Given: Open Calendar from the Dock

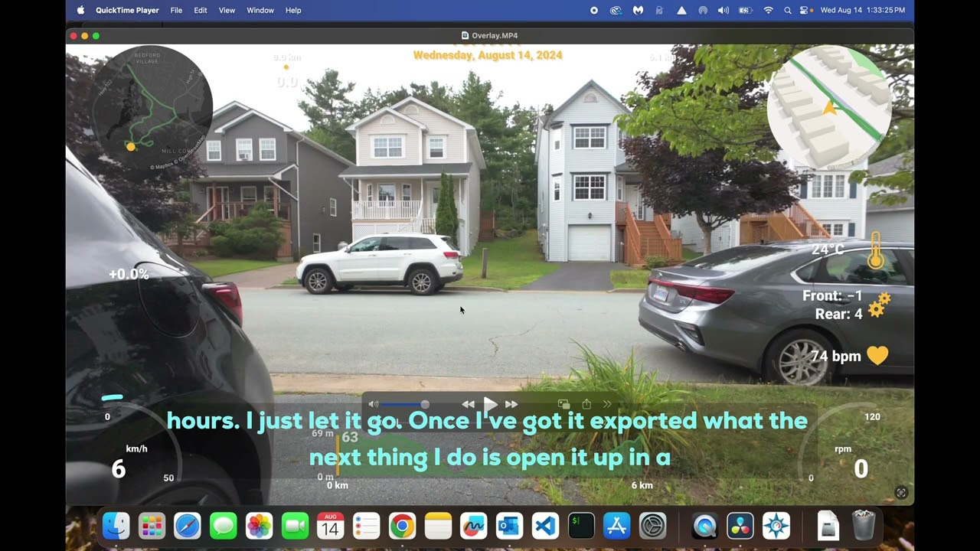Looking at the screenshot, I should tap(331, 526).
